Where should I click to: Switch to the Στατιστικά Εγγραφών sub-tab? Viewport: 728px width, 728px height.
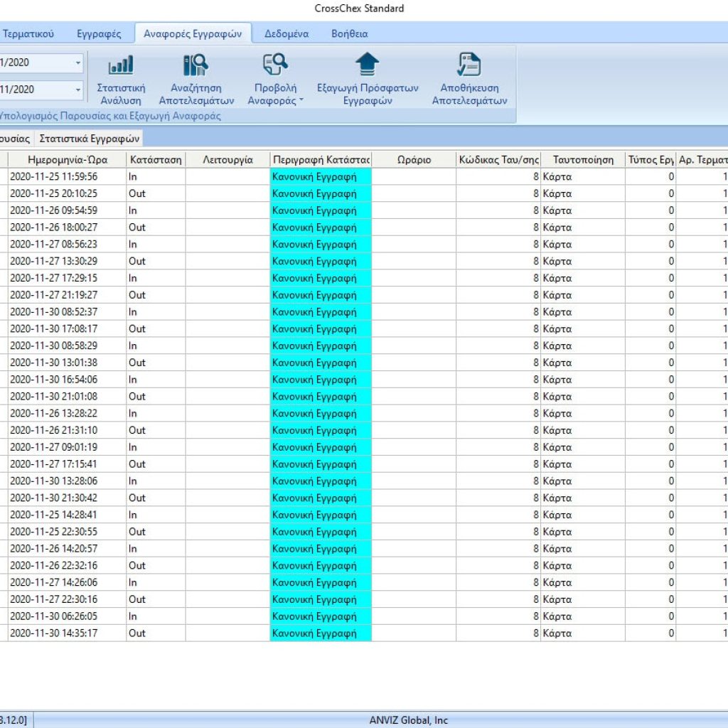[89, 139]
